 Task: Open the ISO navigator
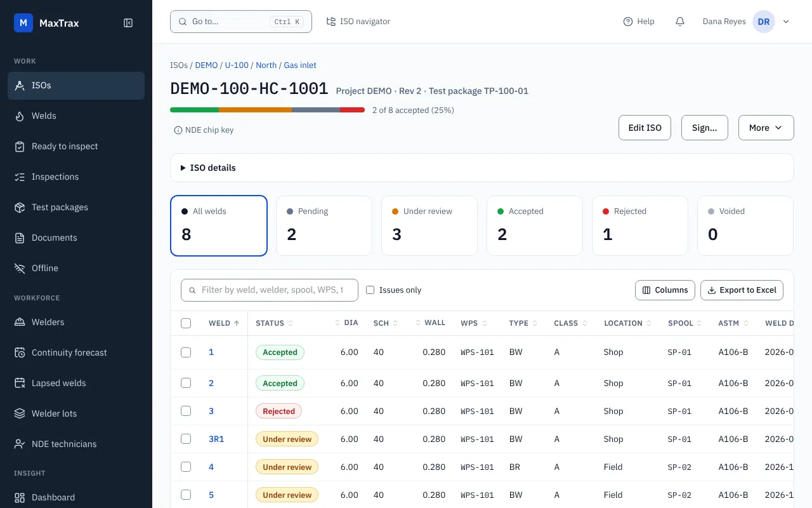[358, 22]
